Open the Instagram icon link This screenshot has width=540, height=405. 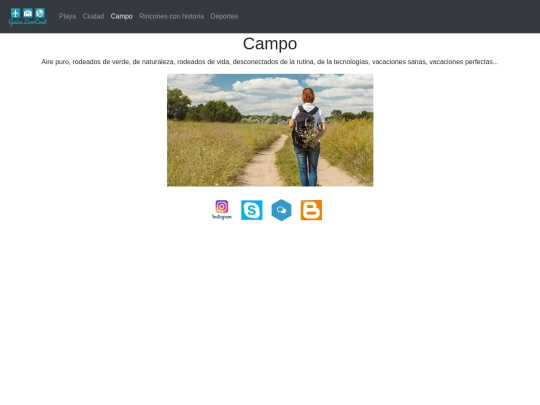click(222, 210)
